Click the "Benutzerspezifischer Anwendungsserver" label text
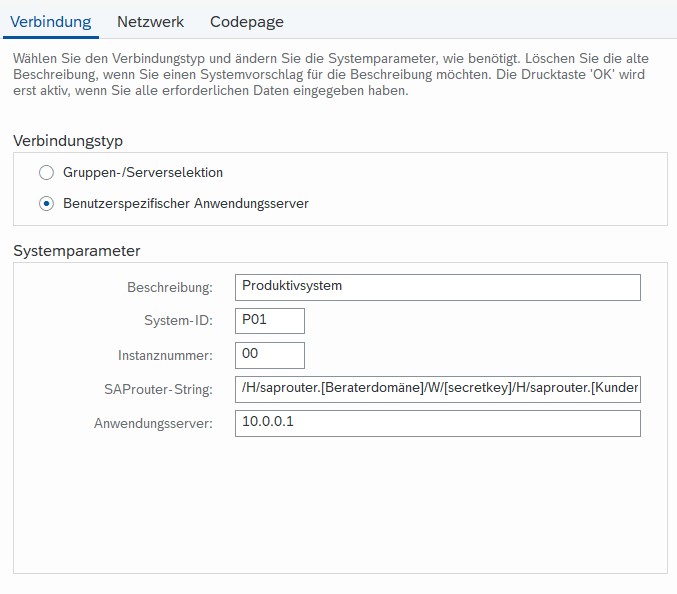 point(186,203)
